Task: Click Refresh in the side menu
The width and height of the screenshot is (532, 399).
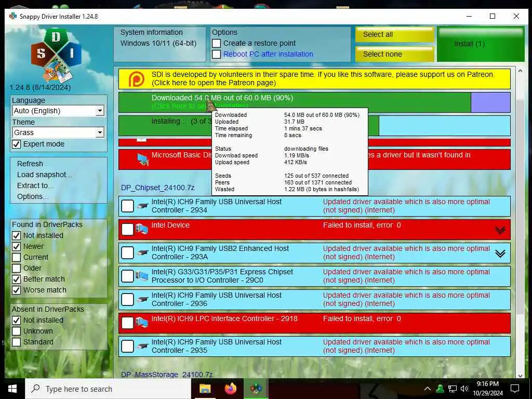Action: (x=30, y=164)
